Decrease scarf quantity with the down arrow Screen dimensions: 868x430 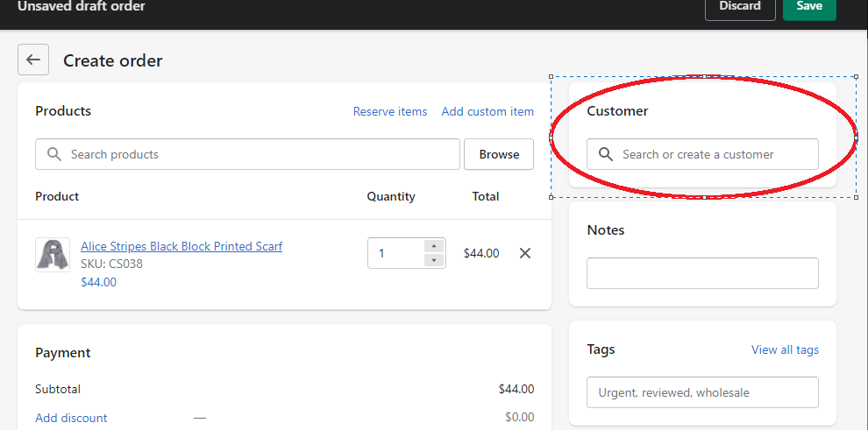433,260
